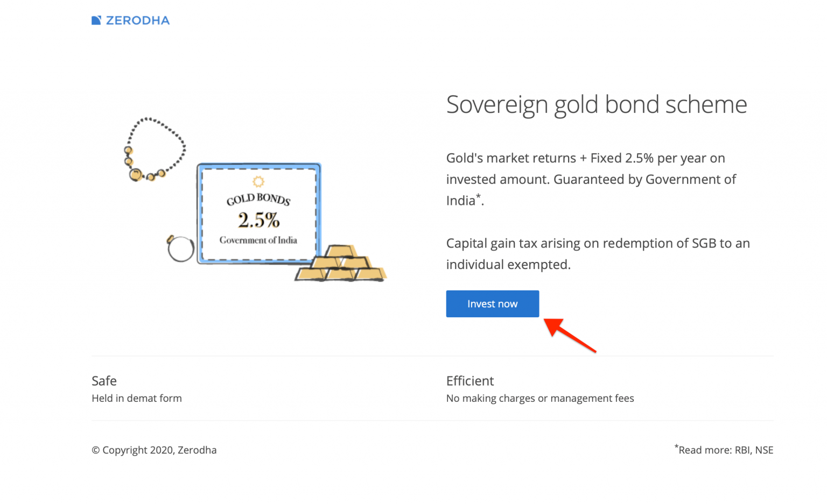Open the NSE read-more link
Screen dimensions: 827x504
click(x=764, y=450)
